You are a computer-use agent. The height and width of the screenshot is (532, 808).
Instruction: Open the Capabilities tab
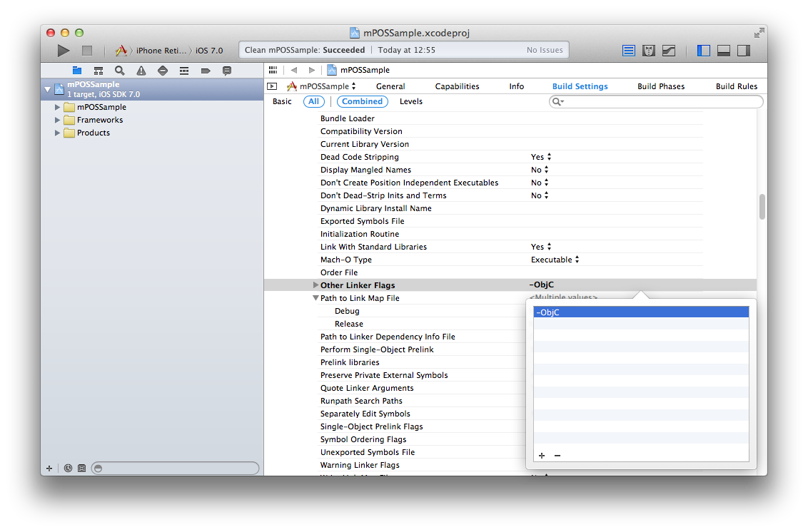click(x=457, y=86)
